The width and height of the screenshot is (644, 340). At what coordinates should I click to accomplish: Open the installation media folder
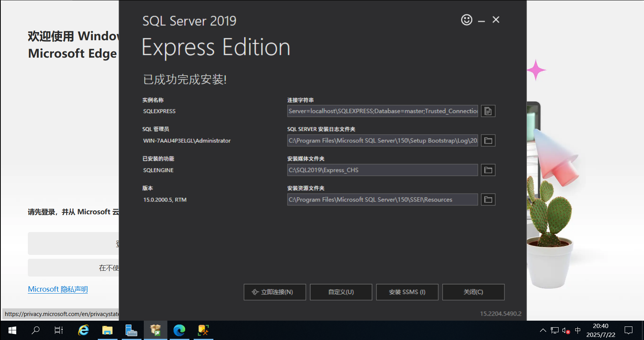(x=488, y=170)
